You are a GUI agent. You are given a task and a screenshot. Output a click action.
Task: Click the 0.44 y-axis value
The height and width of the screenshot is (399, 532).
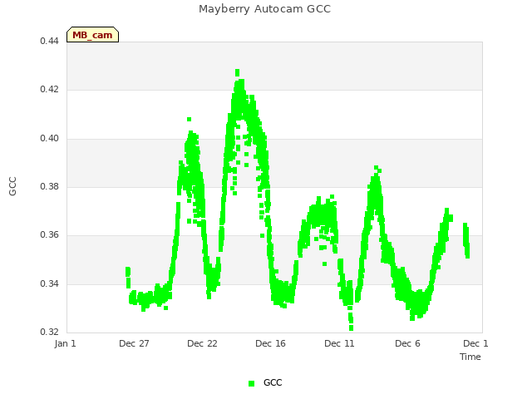pos(50,41)
